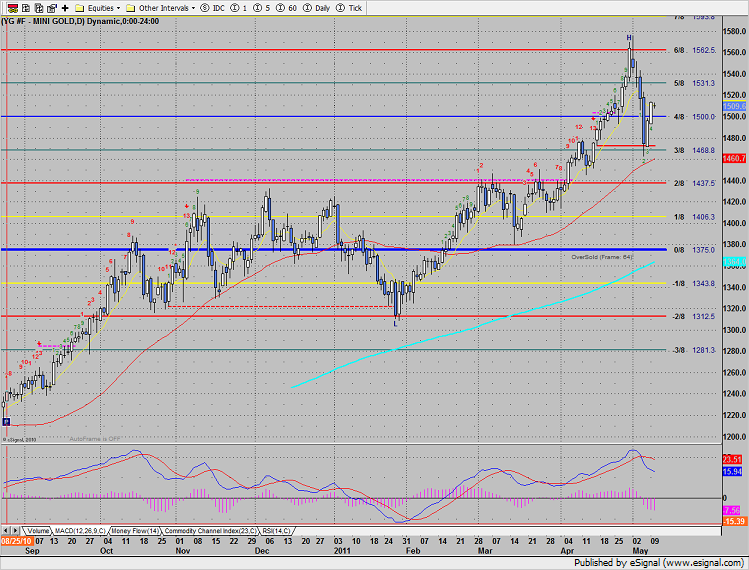749x570 pixels.
Task: Click the 5/8 1531.3 level label
Action: click(x=695, y=83)
